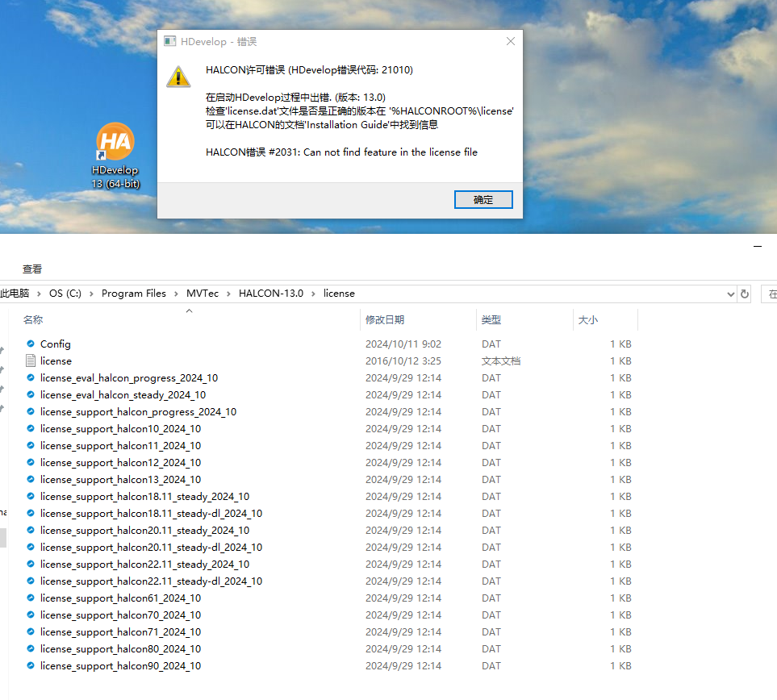Click icon of license_support_halcon12_2024_10
Viewport: 777px width, 700px height.
click(31, 462)
